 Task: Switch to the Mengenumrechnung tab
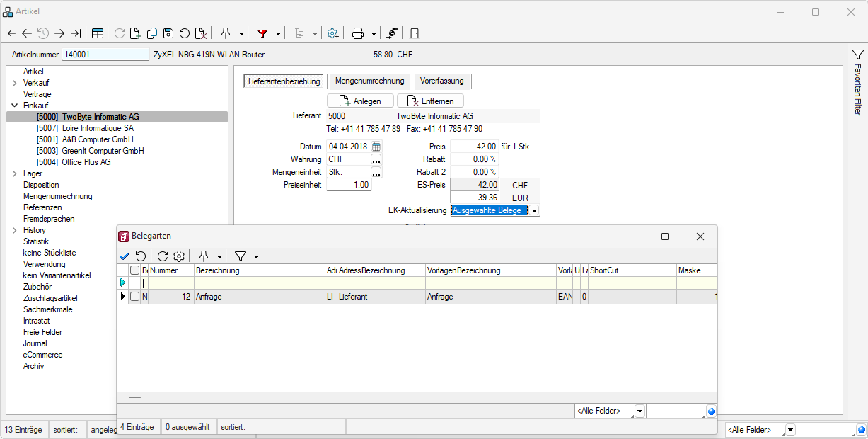[x=369, y=81]
